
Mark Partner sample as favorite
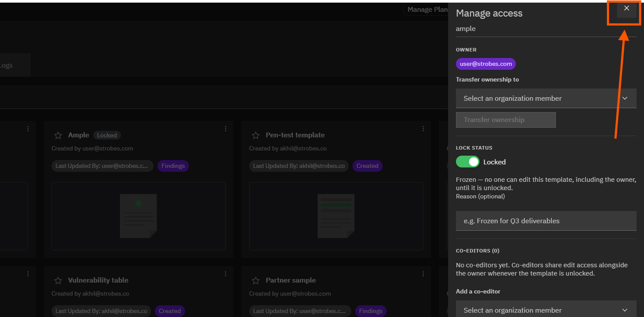click(256, 280)
